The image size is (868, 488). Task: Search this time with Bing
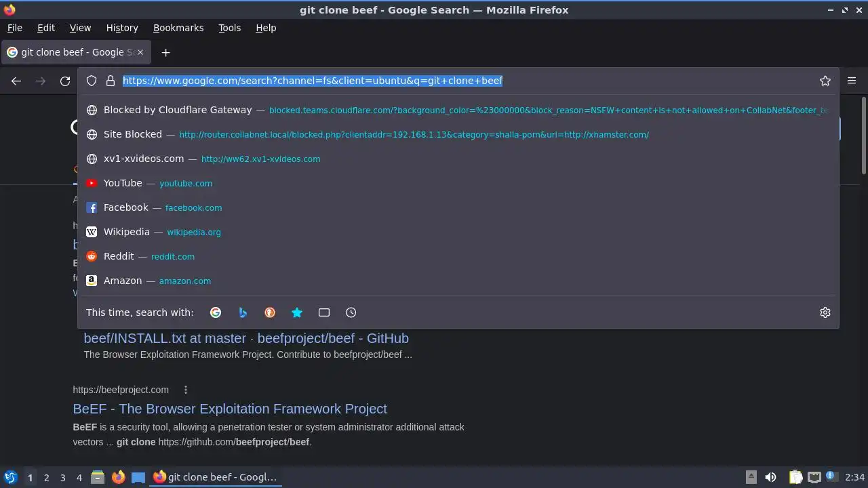(x=243, y=312)
